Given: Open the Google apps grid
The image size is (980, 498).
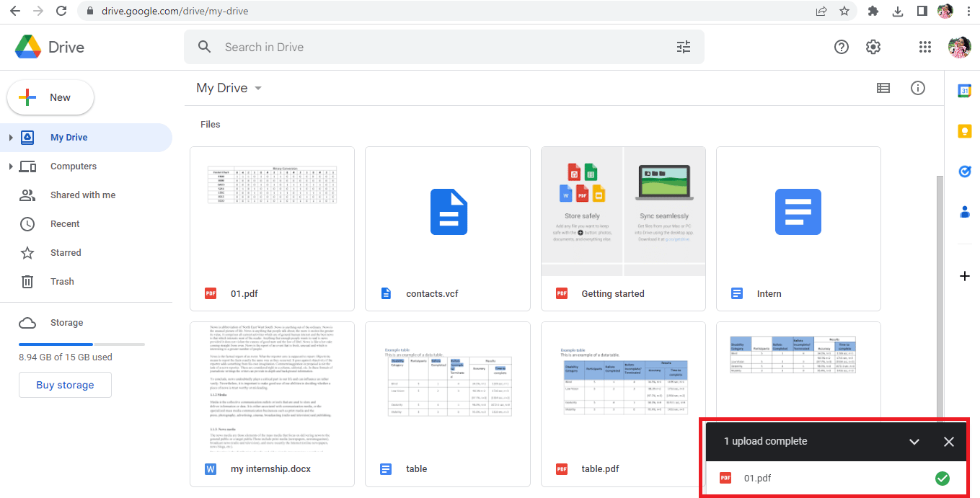Looking at the screenshot, I should [925, 47].
